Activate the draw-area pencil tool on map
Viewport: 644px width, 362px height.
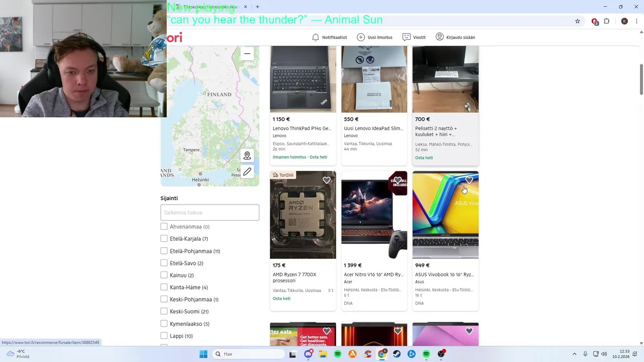click(247, 172)
